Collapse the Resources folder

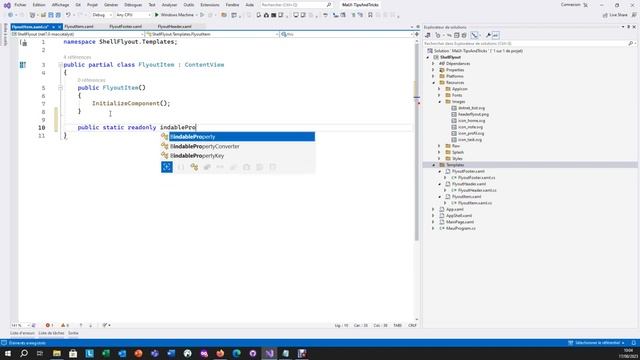[x=433, y=83]
